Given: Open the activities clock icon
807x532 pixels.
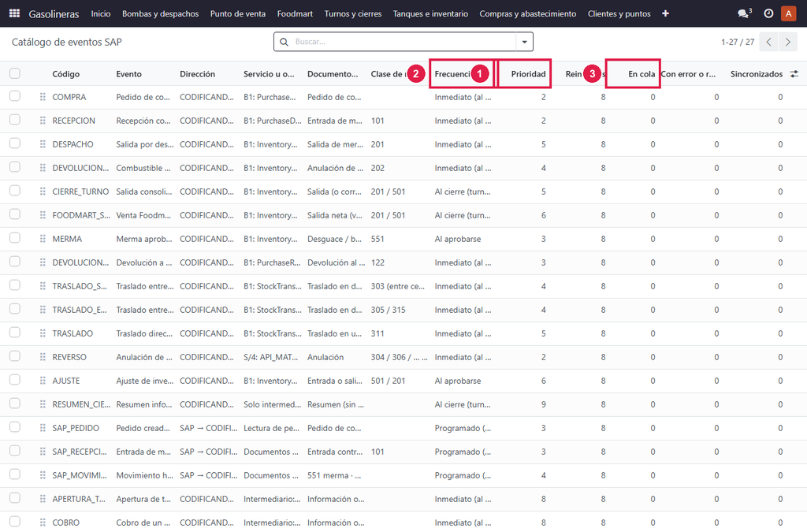Looking at the screenshot, I should [768, 13].
